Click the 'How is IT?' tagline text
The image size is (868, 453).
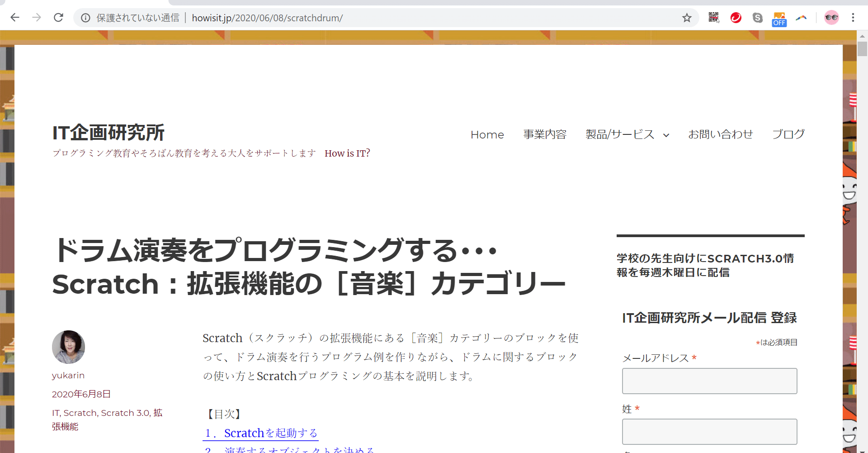(347, 153)
